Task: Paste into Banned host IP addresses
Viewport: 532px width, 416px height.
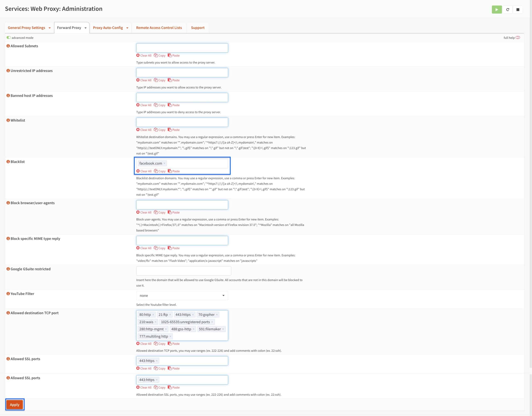Action: pyautogui.click(x=174, y=105)
